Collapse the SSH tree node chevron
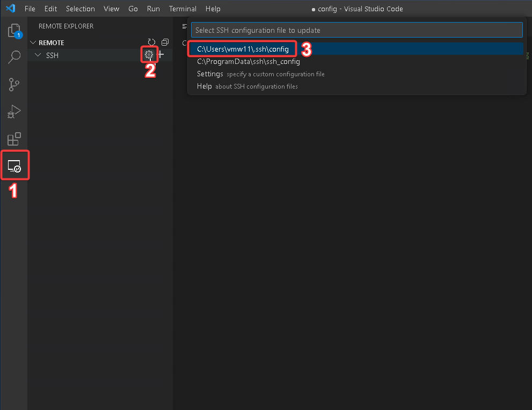This screenshot has height=410, width=532. 38,55
